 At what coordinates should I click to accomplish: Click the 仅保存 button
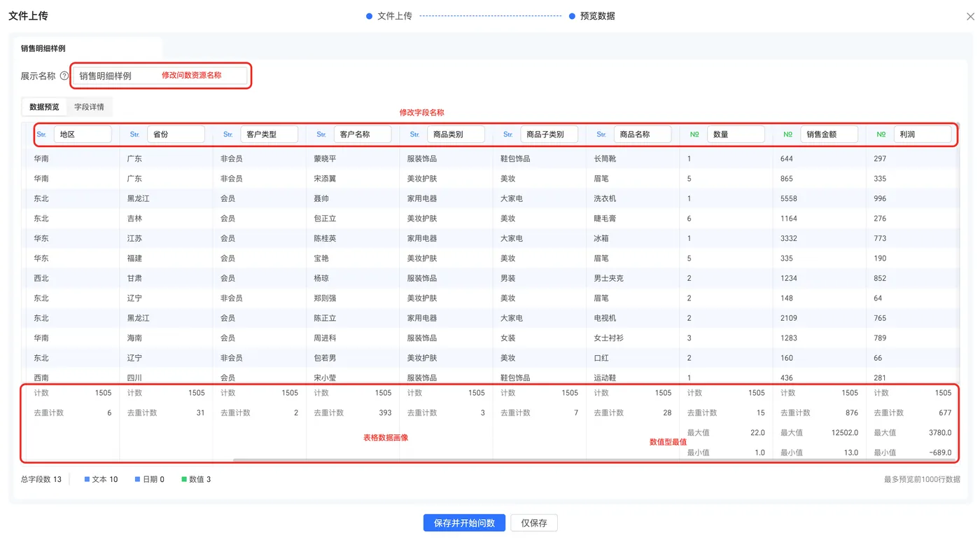point(534,523)
